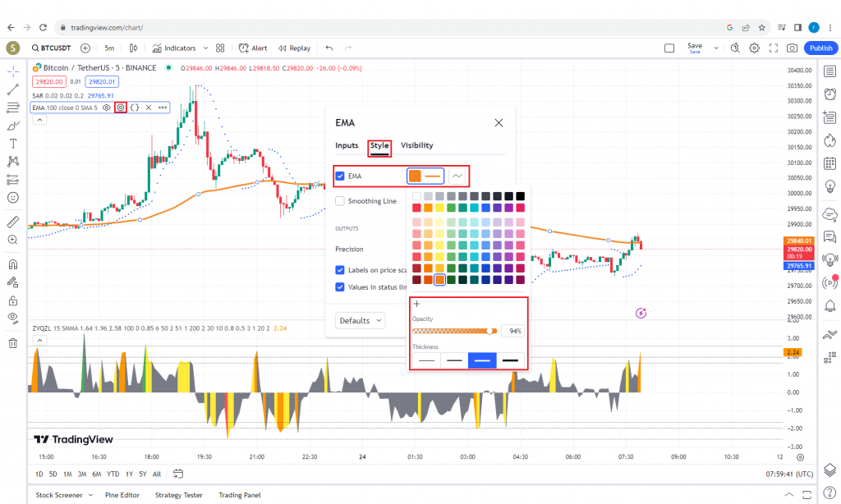This screenshot has width=841, height=504.
Task: Switch to the Inputs tab
Action: [347, 145]
